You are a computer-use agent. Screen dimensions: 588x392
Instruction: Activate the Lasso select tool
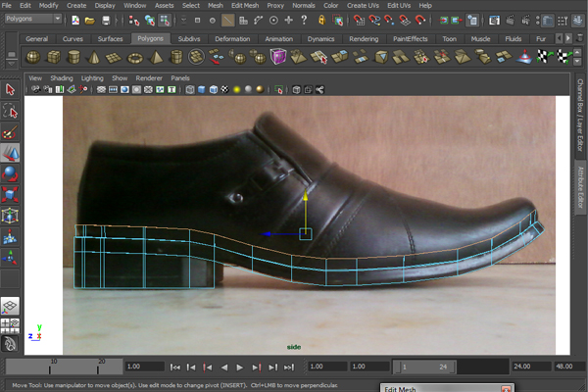[10, 111]
